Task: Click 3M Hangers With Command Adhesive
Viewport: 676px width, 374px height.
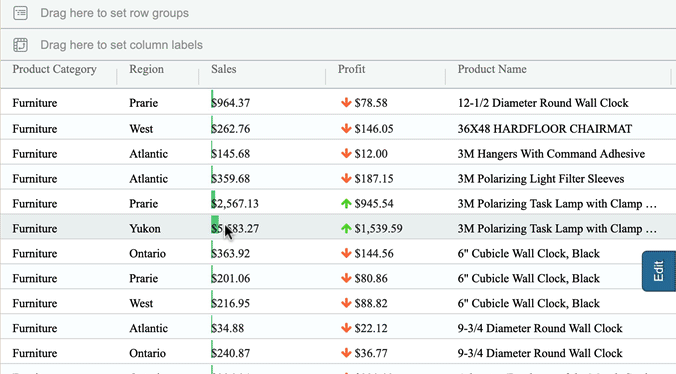Action: point(551,154)
